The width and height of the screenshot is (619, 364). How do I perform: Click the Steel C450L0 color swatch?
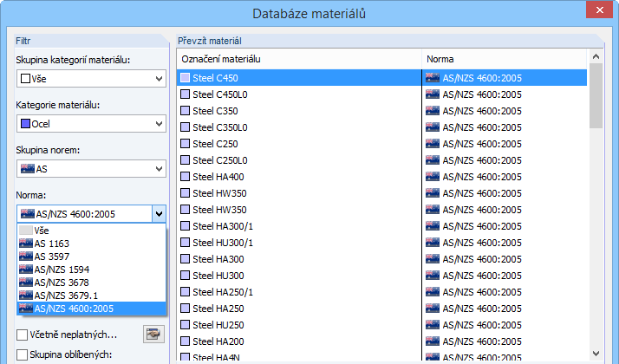click(x=185, y=94)
